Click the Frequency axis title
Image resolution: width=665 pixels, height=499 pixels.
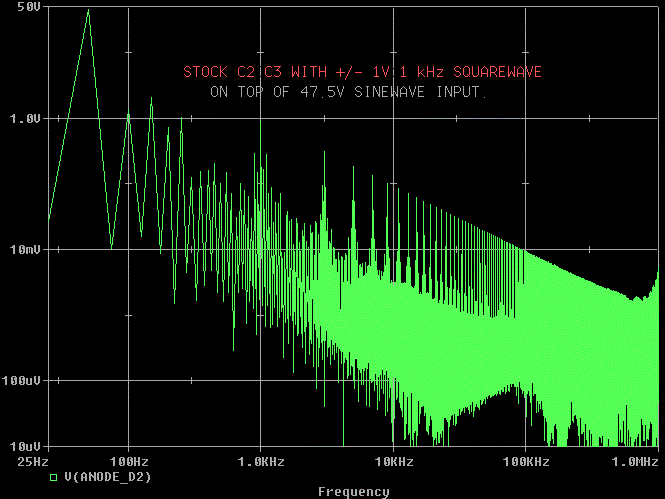(x=353, y=491)
